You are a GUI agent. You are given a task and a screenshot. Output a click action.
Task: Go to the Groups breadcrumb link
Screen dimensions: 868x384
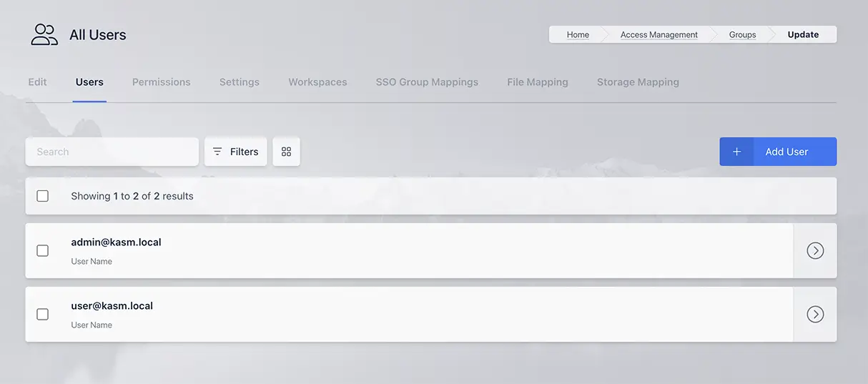pos(742,34)
